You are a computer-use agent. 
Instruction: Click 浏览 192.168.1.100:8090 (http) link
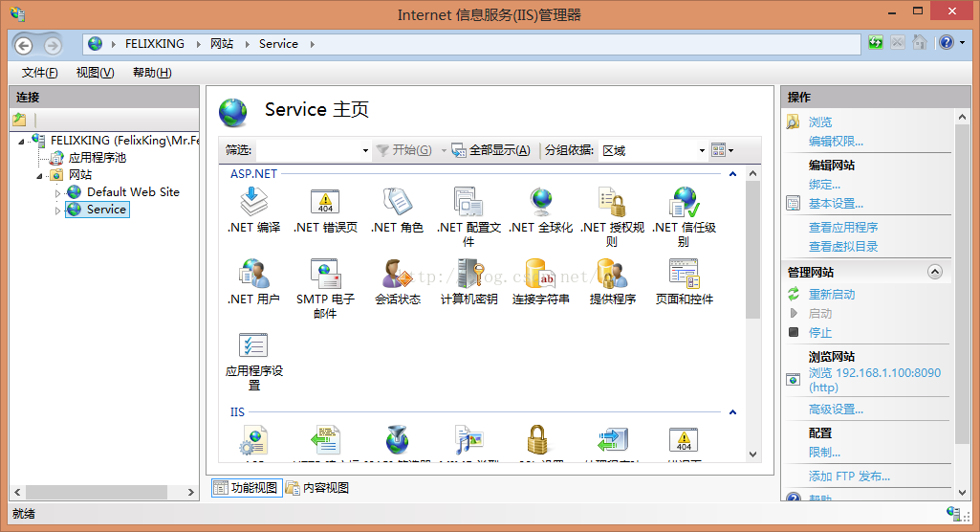click(875, 380)
